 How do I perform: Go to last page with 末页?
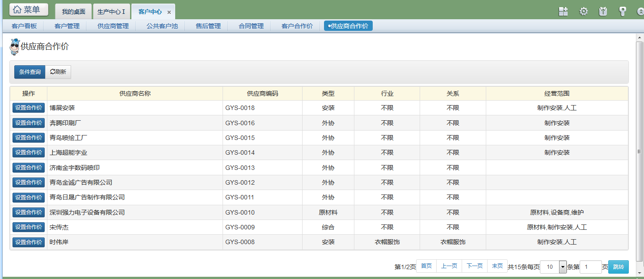[x=497, y=266]
